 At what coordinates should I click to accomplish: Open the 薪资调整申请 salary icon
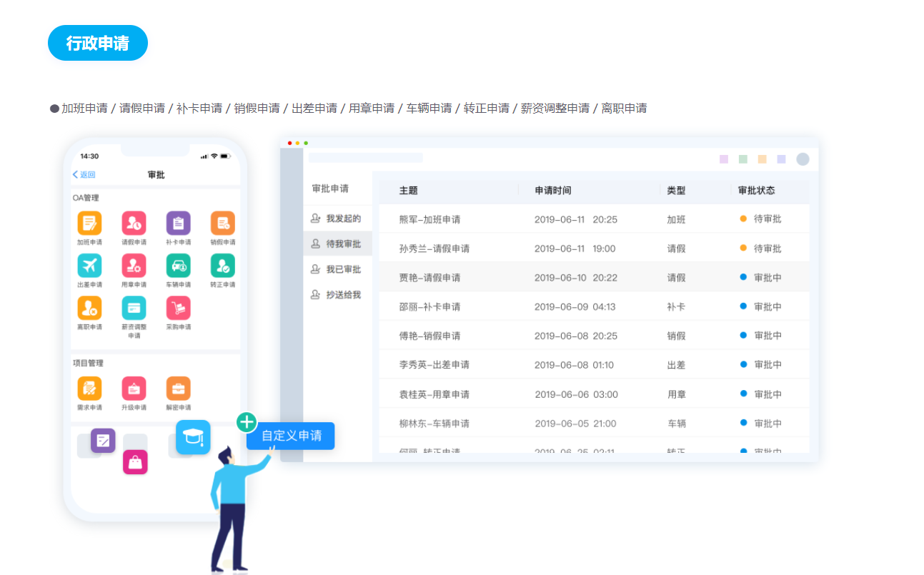[x=134, y=308]
